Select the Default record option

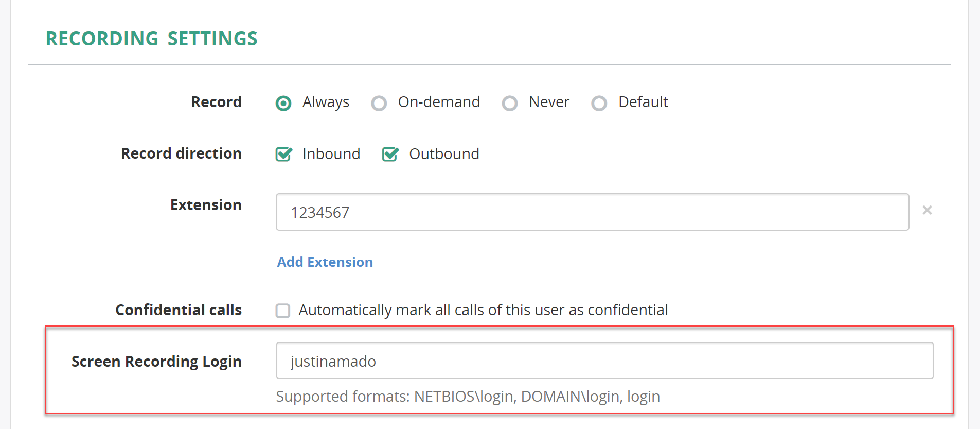pyautogui.click(x=599, y=104)
